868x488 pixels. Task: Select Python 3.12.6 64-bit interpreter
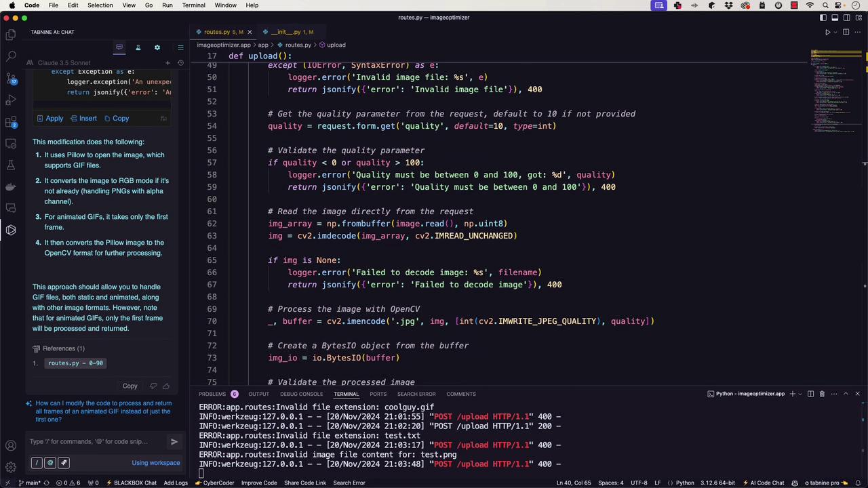click(x=718, y=483)
